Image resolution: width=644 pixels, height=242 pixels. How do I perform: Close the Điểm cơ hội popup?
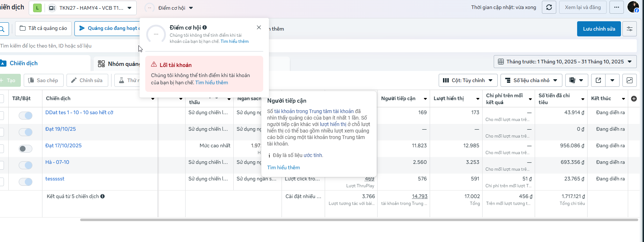pyautogui.click(x=259, y=27)
